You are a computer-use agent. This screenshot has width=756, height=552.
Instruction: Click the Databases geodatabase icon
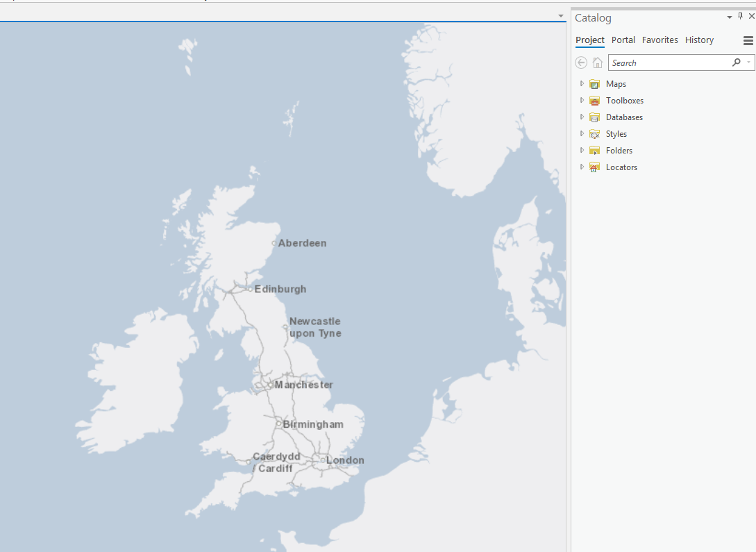(595, 117)
